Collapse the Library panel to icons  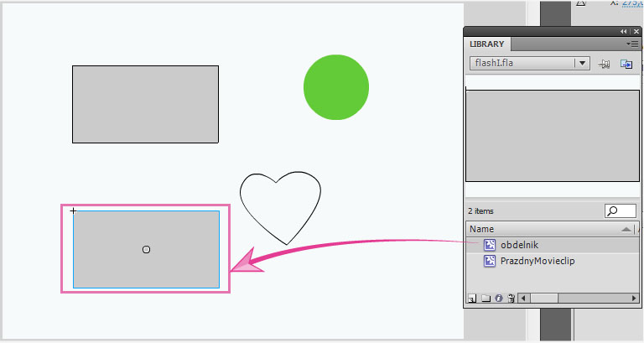tap(623, 31)
